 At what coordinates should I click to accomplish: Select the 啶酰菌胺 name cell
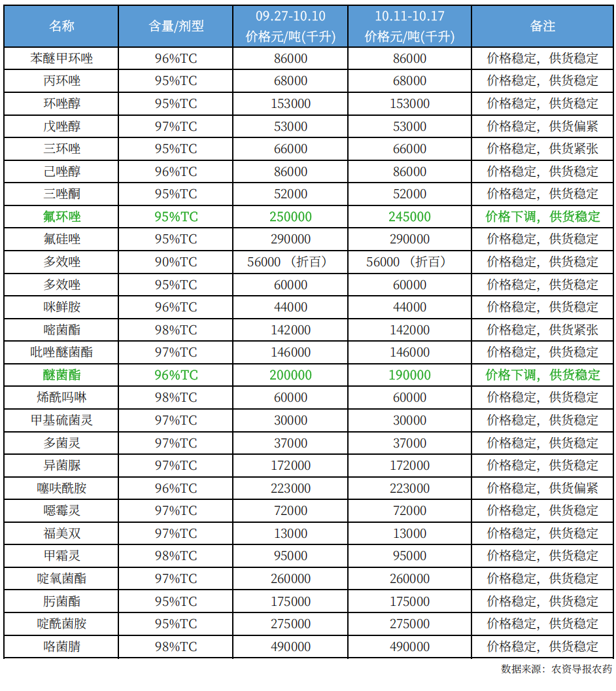click(x=61, y=624)
